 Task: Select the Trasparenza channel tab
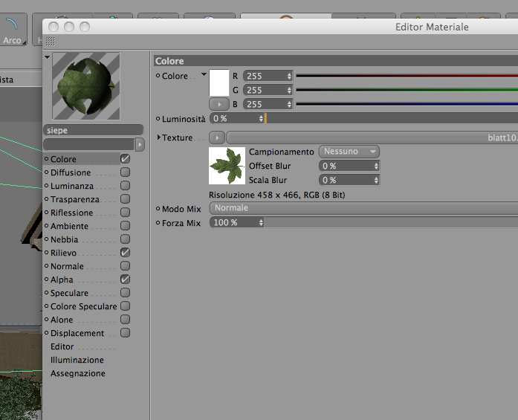(x=74, y=199)
